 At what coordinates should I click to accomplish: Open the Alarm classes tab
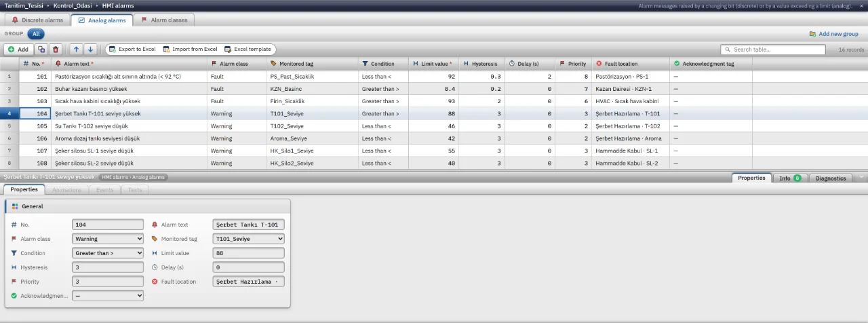coord(163,20)
